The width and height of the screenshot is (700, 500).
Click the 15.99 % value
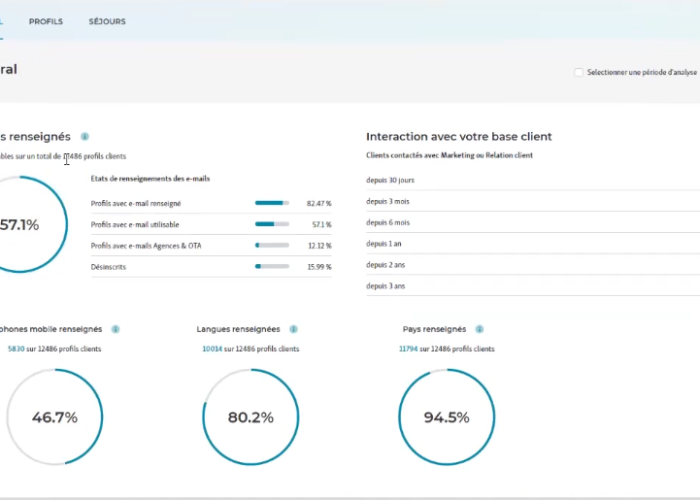[x=319, y=267]
